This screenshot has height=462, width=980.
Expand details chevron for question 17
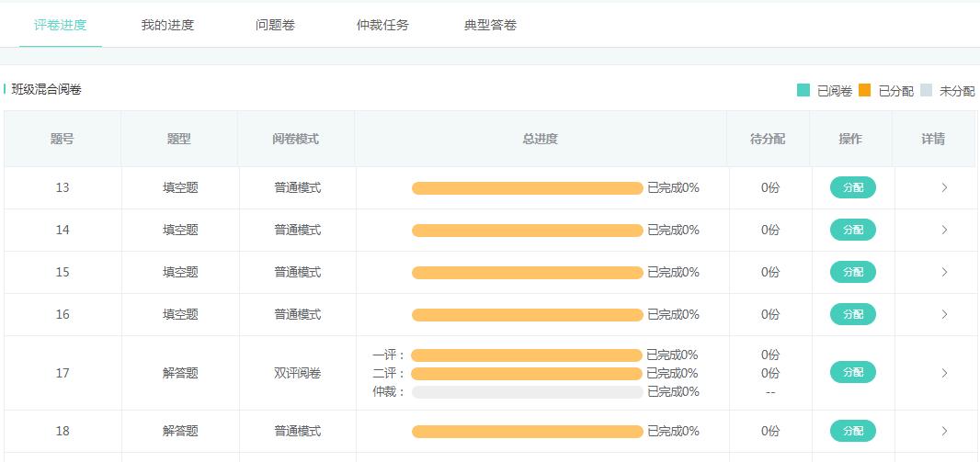click(944, 373)
